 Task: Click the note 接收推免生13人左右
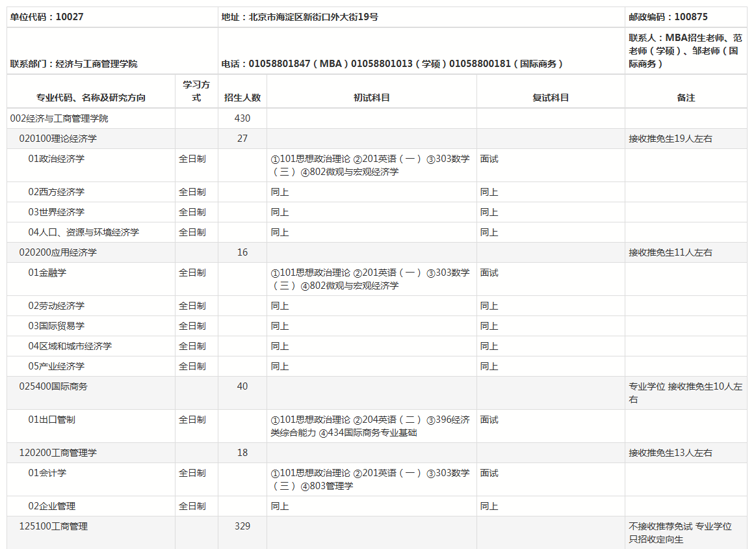(670, 453)
